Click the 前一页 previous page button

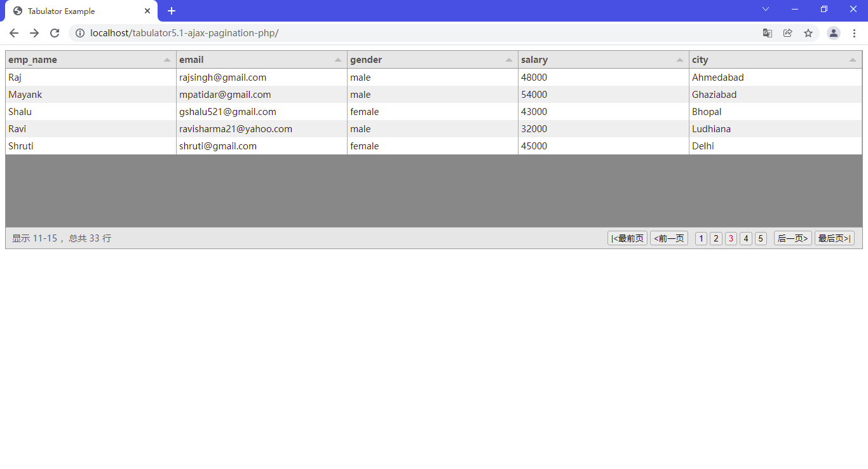668,238
